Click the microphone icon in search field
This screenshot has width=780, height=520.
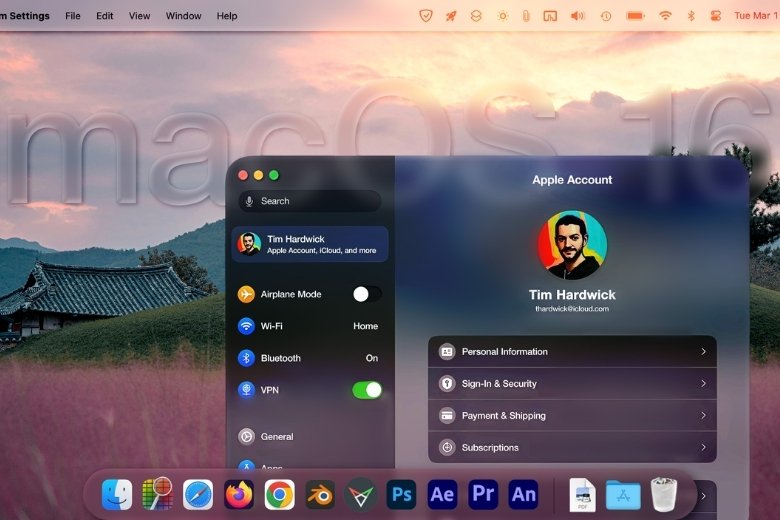pos(249,201)
